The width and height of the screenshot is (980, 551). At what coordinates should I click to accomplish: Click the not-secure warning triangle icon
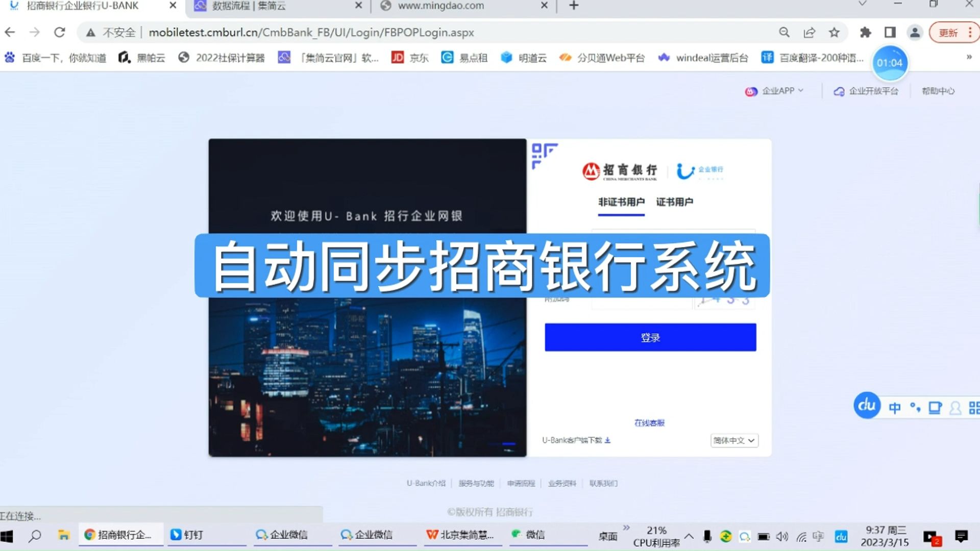(91, 33)
